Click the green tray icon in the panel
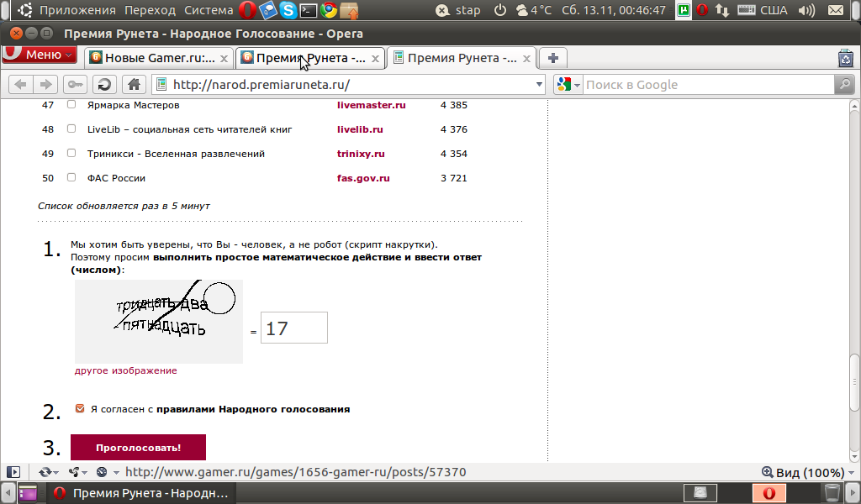Screen dimensions: 861x504 coord(684,10)
